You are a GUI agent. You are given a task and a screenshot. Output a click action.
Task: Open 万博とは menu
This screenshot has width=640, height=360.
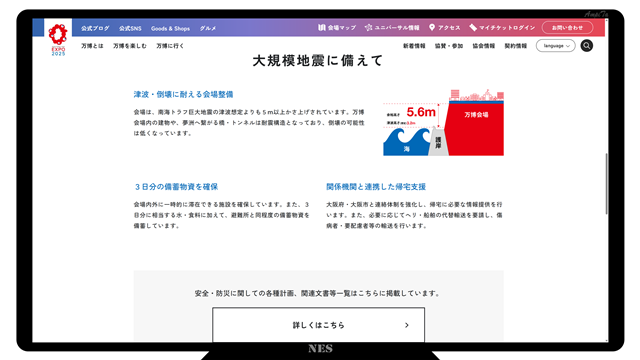click(92, 46)
